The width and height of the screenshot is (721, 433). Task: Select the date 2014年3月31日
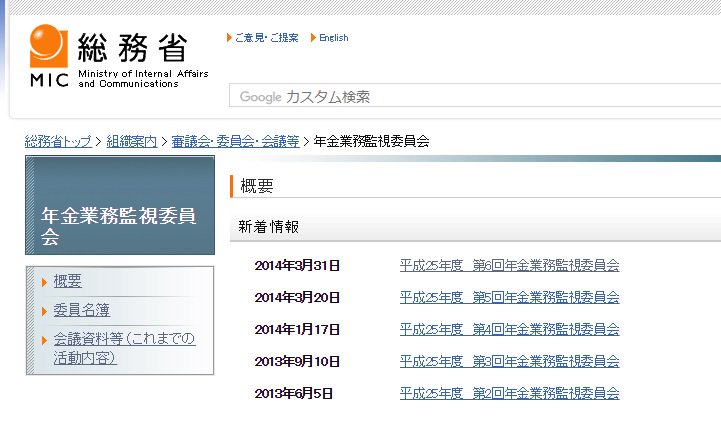tap(297, 265)
